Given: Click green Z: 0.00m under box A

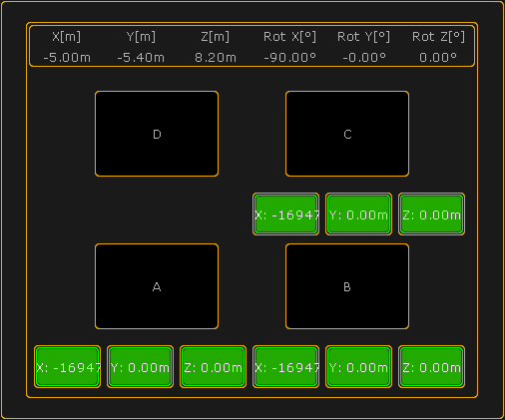Looking at the screenshot, I should [213, 366].
